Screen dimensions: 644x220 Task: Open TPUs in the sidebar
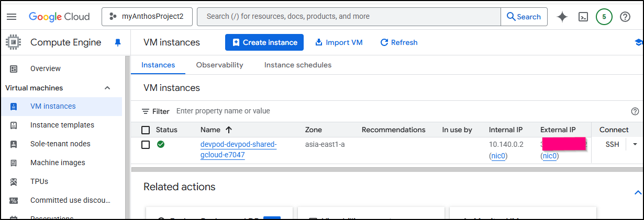[39, 181]
